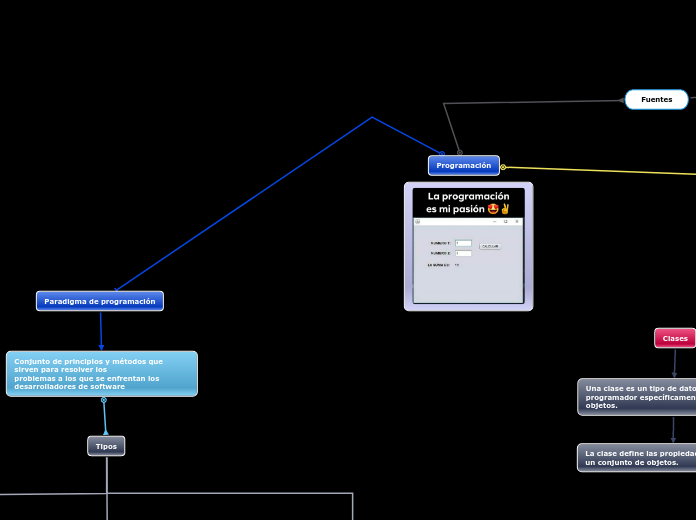Screen dimensions: 696x520
Task: Select the Programación central node
Action: [x=463, y=165]
